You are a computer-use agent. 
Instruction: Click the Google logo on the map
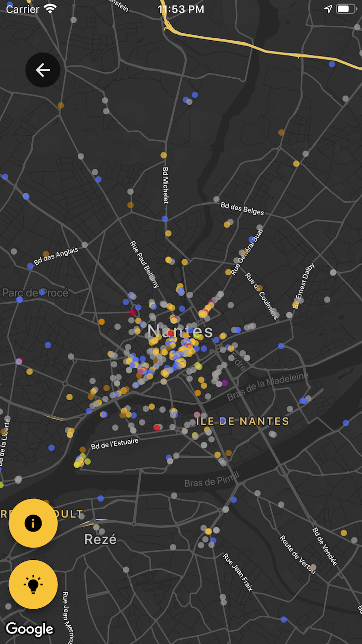pyautogui.click(x=29, y=629)
